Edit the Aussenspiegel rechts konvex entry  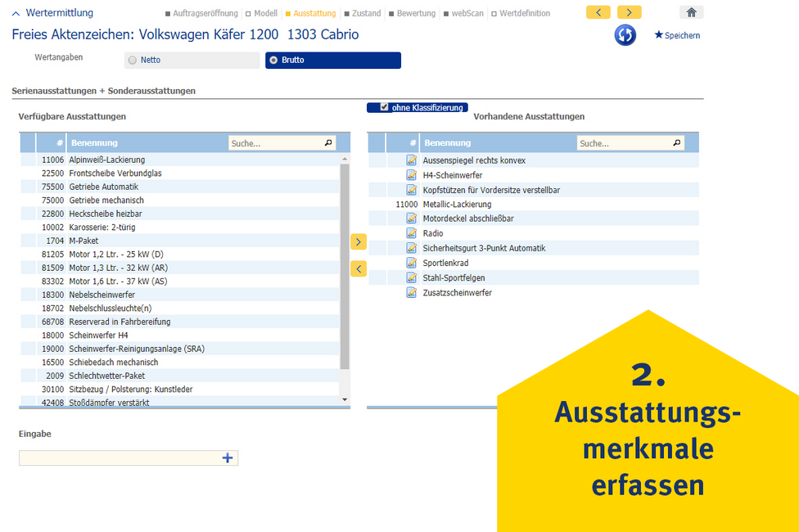coord(411,160)
